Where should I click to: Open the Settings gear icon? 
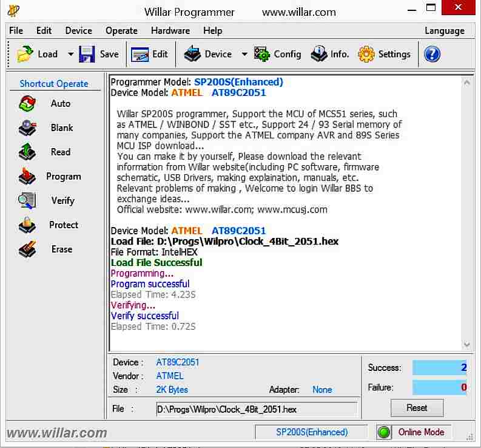[x=366, y=55]
